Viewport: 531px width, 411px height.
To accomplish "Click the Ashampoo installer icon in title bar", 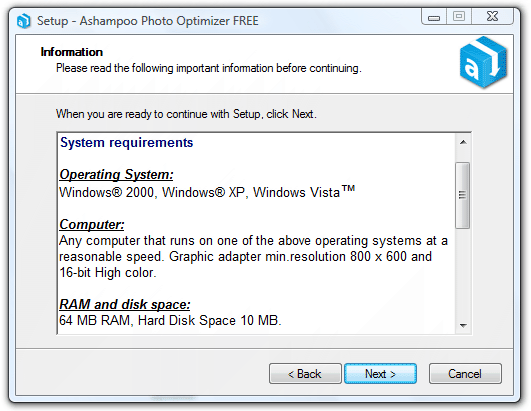I will (24, 21).
